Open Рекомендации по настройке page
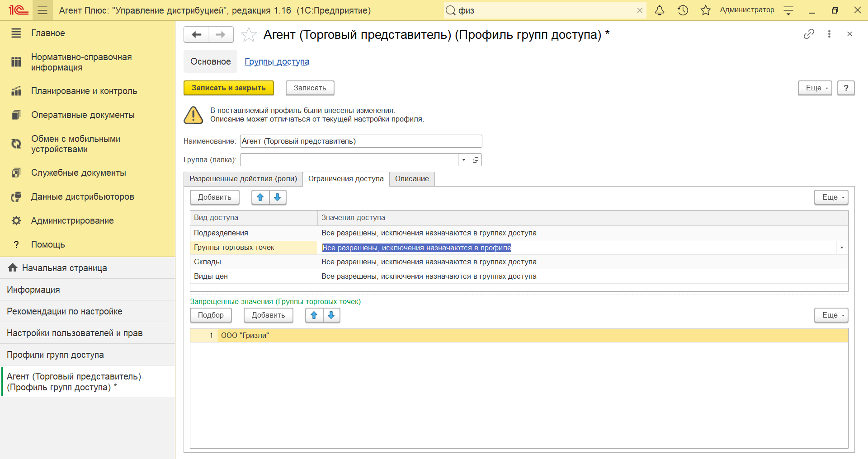 tap(87, 311)
